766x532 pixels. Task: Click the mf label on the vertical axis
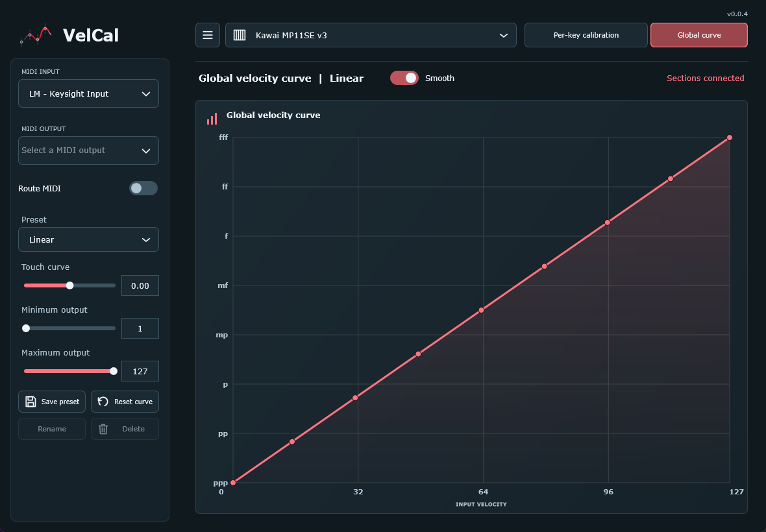point(223,285)
